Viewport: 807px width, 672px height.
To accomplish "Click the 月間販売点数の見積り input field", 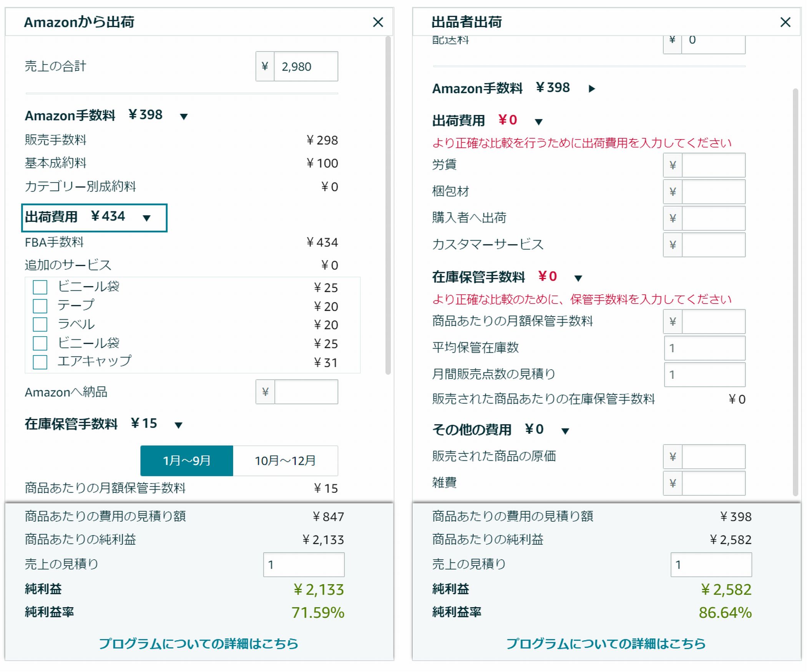I will coord(705,375).
